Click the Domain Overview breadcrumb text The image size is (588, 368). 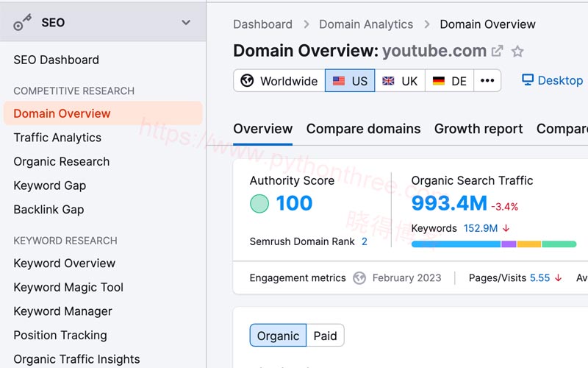point(487,24)
